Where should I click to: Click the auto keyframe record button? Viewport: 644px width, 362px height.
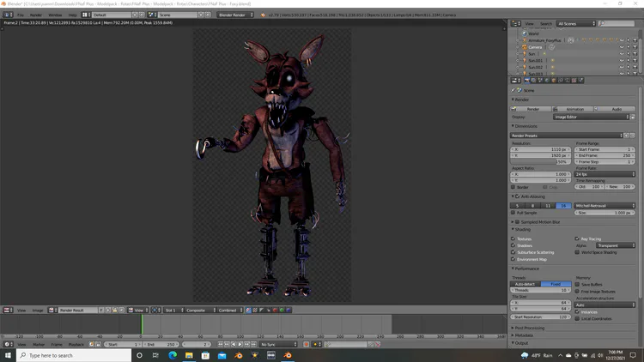point(306,344)
